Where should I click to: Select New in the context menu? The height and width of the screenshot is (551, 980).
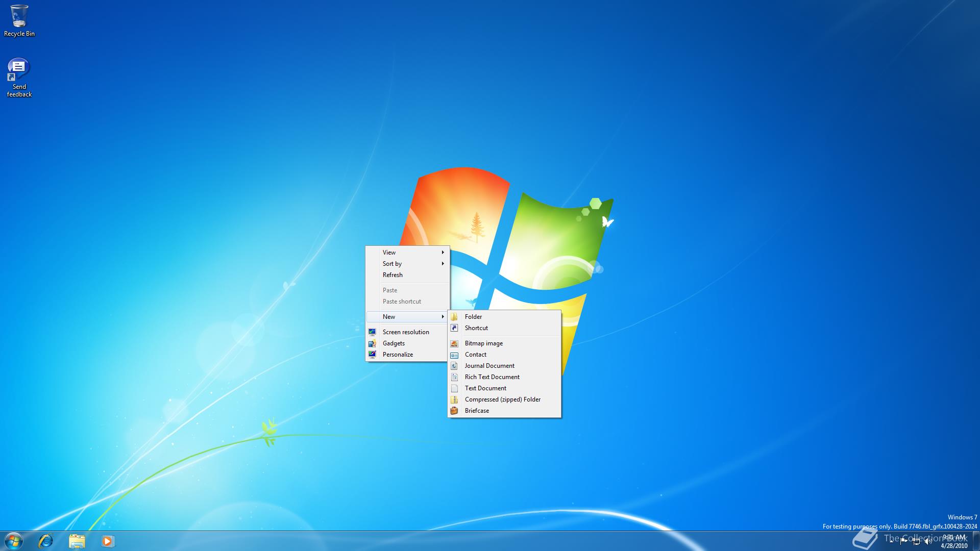point(407,317)
